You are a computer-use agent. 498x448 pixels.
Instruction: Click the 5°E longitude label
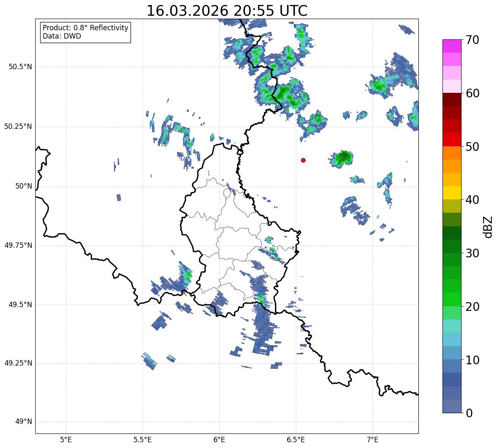coord(66,439)
